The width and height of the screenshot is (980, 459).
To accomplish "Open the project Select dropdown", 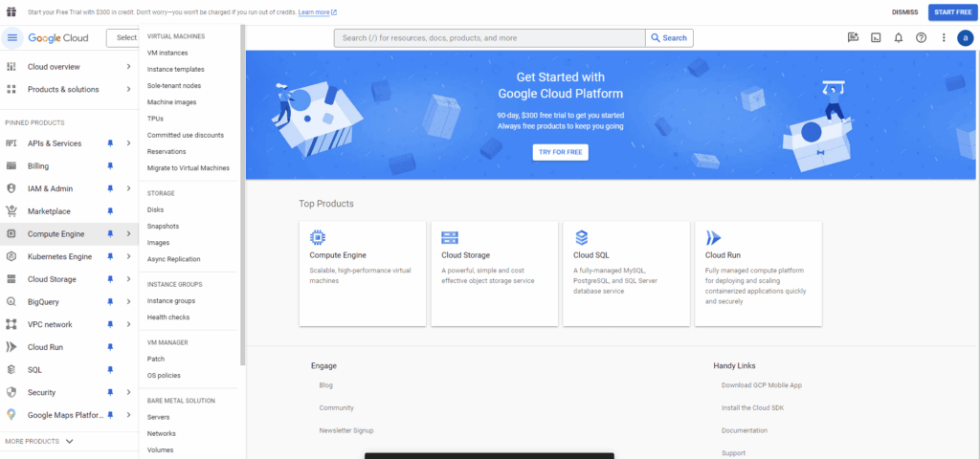I will coord(124,38).
